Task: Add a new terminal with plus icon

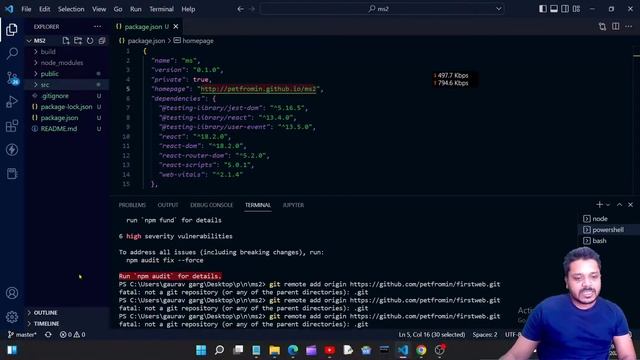Action: [599, 204]
